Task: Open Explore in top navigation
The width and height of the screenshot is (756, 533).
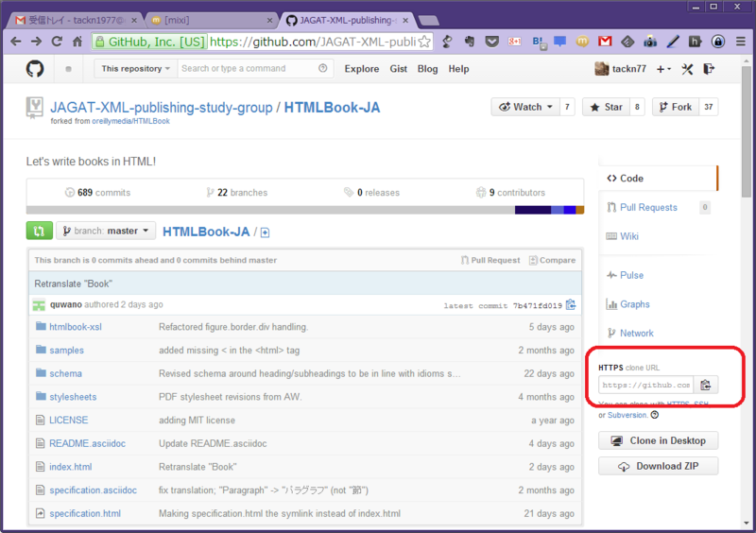Action: point(362,69)
